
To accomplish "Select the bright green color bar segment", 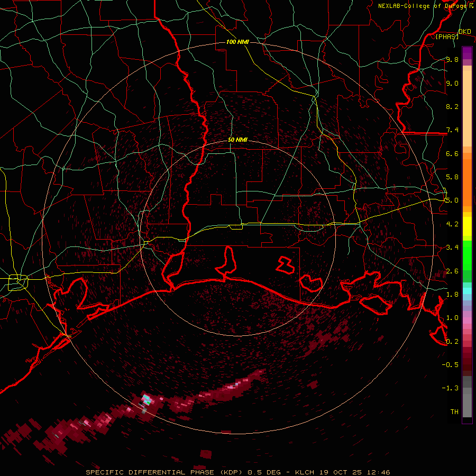I will pyautogui.click(x=467, y=256).
